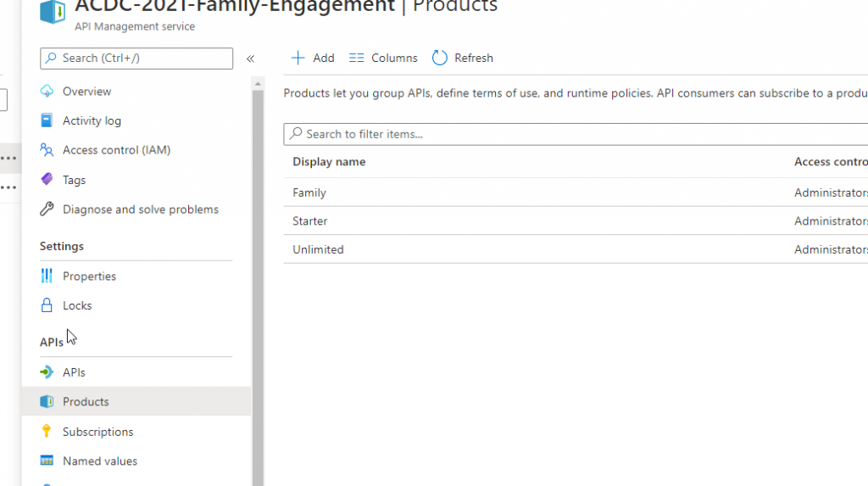Open the Family product
868x486 pixels.
(309, 193)
